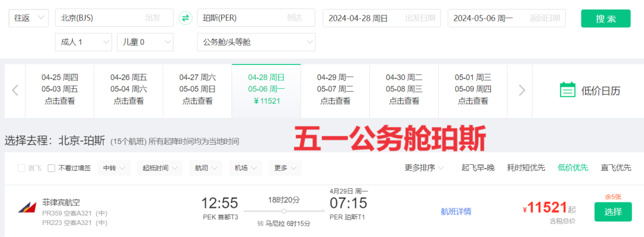Open the 往返 trip type dropdown
Screen dimensions: 644x237
29,18
